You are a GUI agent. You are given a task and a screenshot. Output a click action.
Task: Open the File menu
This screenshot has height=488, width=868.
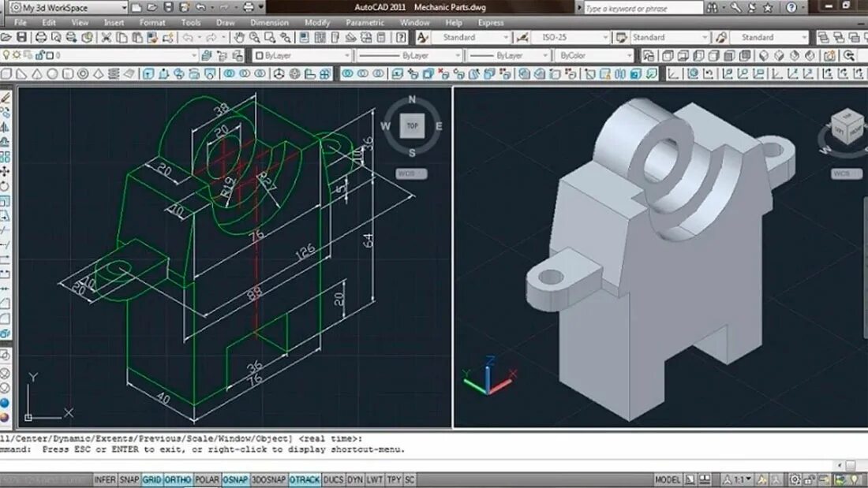click(x=21, y=23)
